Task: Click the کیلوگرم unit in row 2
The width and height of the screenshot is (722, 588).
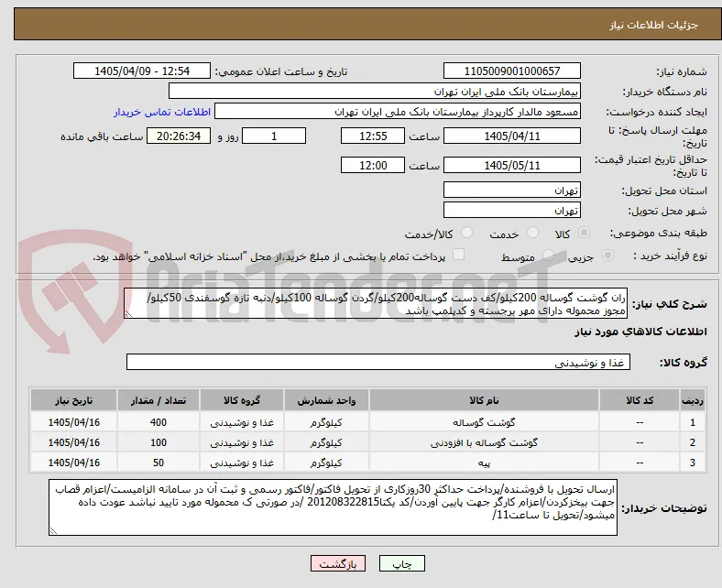Action: [x=326, y=442]
